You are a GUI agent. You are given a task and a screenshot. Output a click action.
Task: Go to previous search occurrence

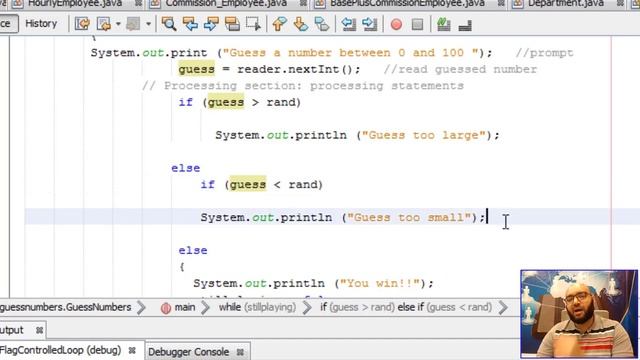pos(190,24)
